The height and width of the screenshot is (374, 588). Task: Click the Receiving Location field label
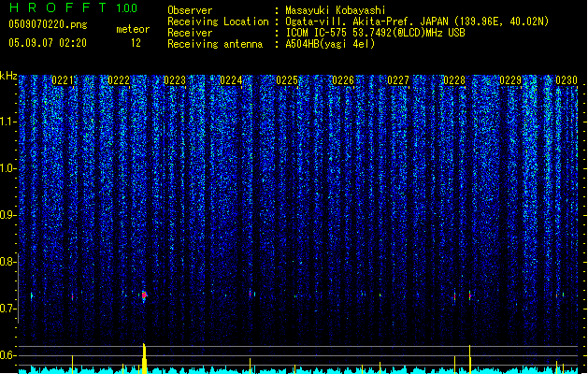coord(218,22)
